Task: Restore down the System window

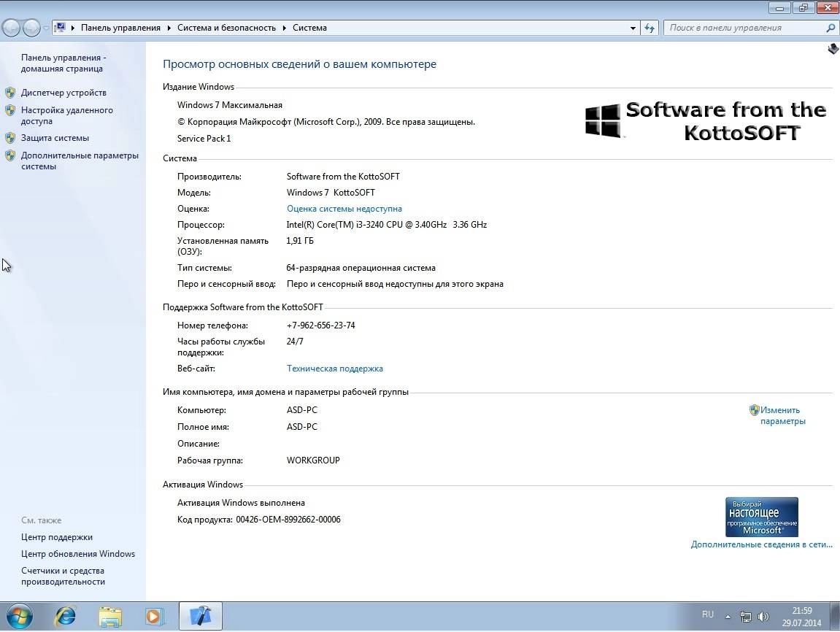Action: tap(803, 7)
